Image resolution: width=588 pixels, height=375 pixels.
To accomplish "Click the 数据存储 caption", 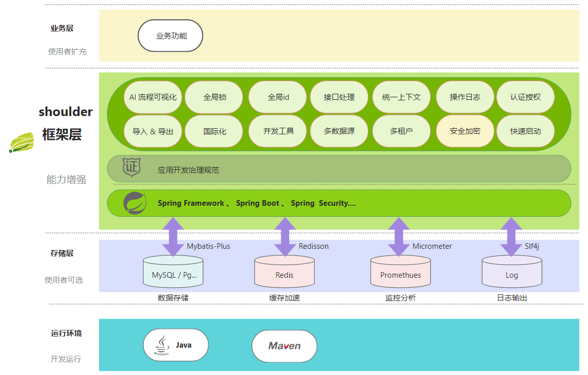I will [173, 298].
